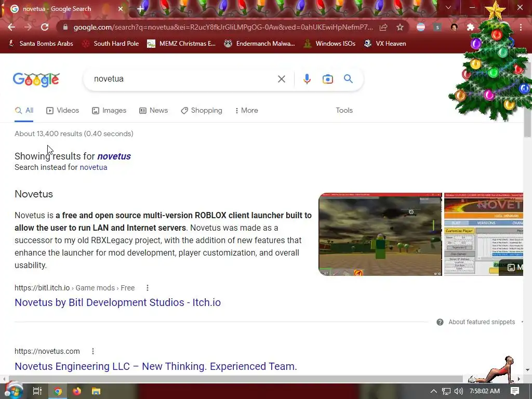Open the search Tools options
Screen dimensions: 532x399
tap(344, 111)
